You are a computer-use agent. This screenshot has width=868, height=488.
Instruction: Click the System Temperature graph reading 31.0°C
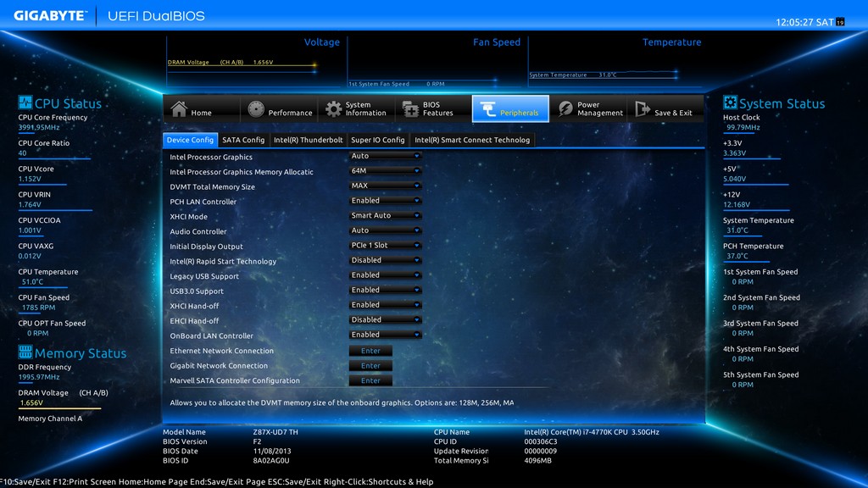[607, 75]
